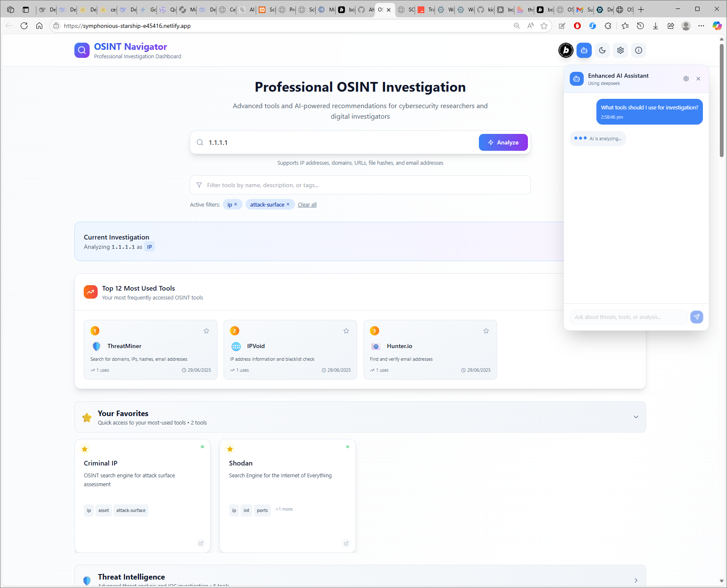Open the ThreatMiner tool card
Image resolution: width=727 pixels, height=588 pixels.
pos(150,350)
